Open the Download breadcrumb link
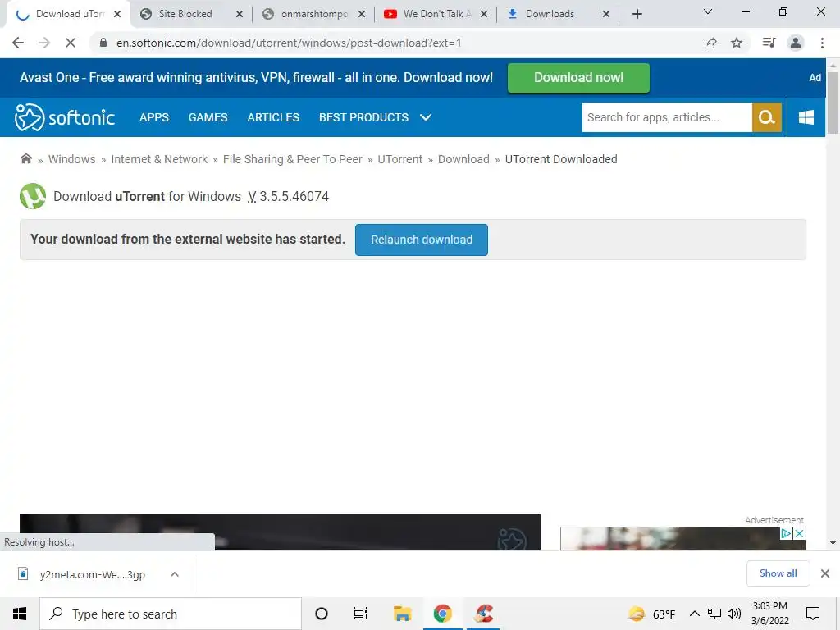Viewport: 840px width, 630px height. click(463, 159)
